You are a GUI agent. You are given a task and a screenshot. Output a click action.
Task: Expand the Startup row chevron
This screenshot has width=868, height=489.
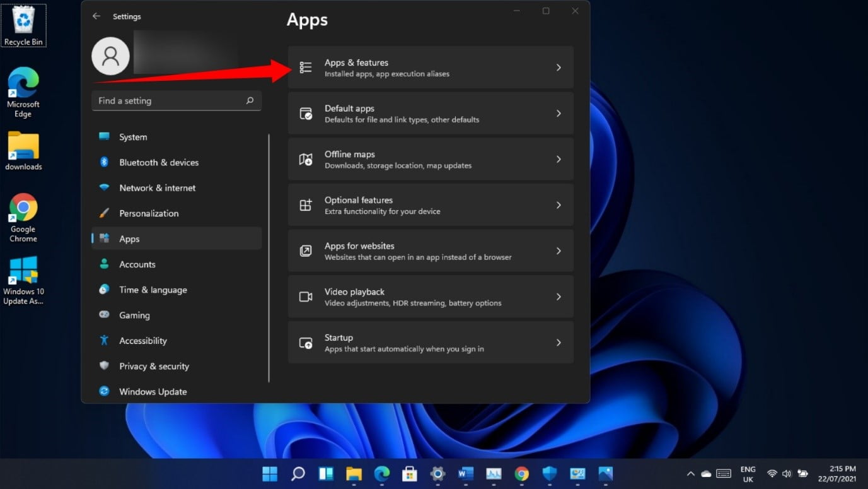coord(558,342)
